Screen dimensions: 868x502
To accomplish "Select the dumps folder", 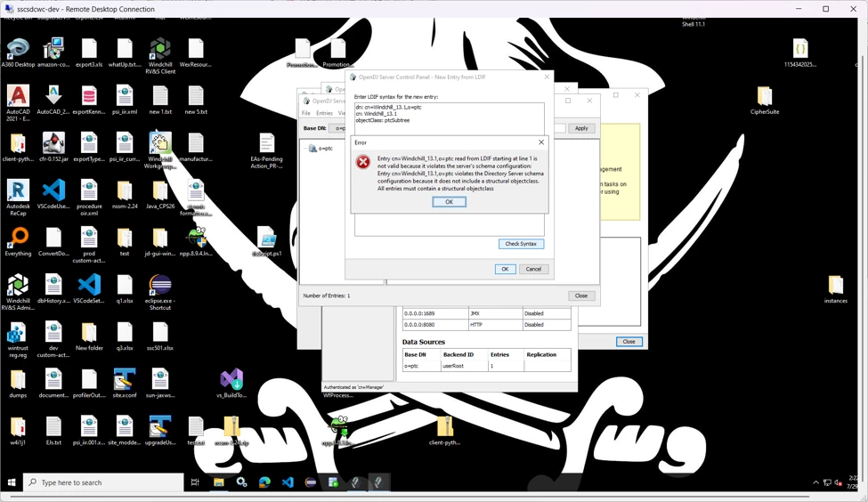I will coord(18,384).
